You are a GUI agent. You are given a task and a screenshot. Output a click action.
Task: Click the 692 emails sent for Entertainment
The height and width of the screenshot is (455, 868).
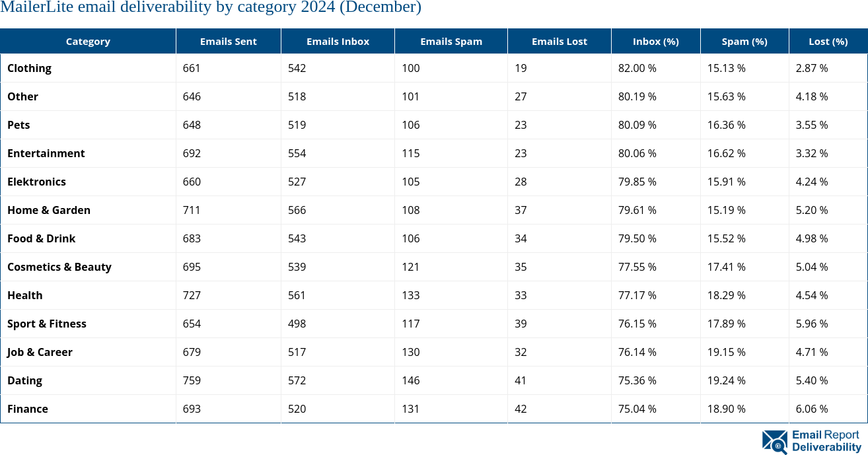tap(192, 153)
